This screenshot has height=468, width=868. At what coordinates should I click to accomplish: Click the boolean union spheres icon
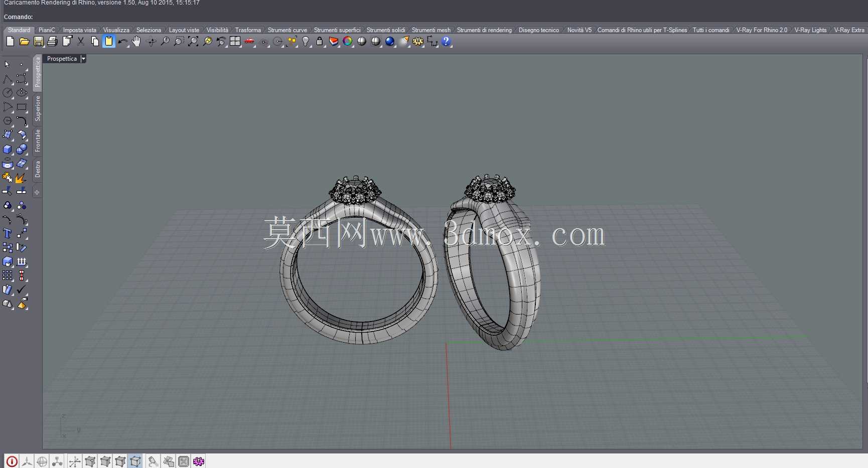tap(22, 149)
